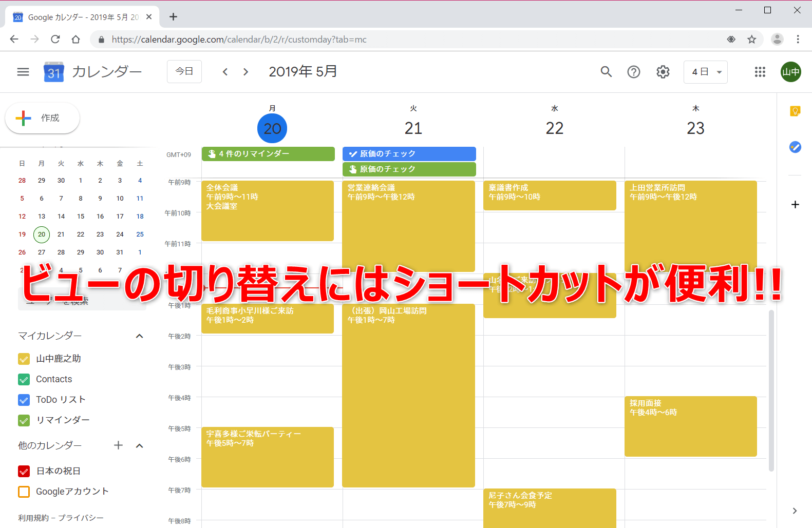The width and height of the screenshot is (812, 528).
Task: Click the browser home icon
Action: tap(75, 39)
